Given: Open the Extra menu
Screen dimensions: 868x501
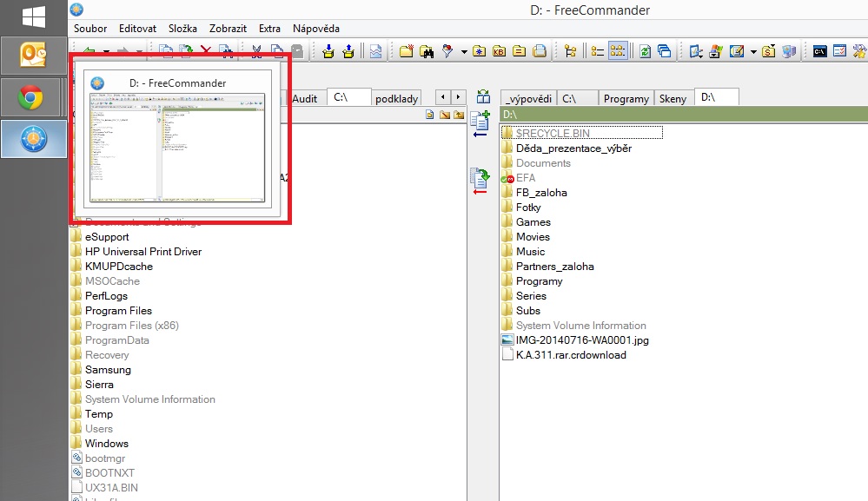Looking at the screenshot, I should click(269, 29).
